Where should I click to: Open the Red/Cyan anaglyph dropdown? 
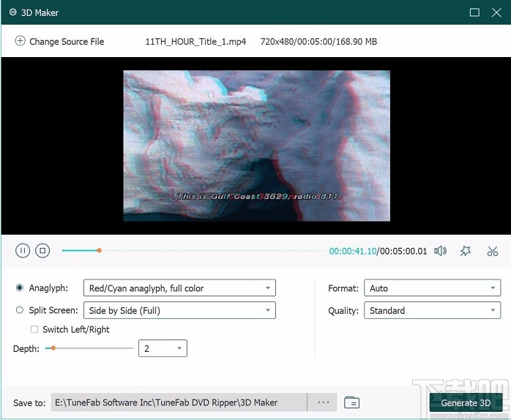pyautogui.click(x=179, y=288)
